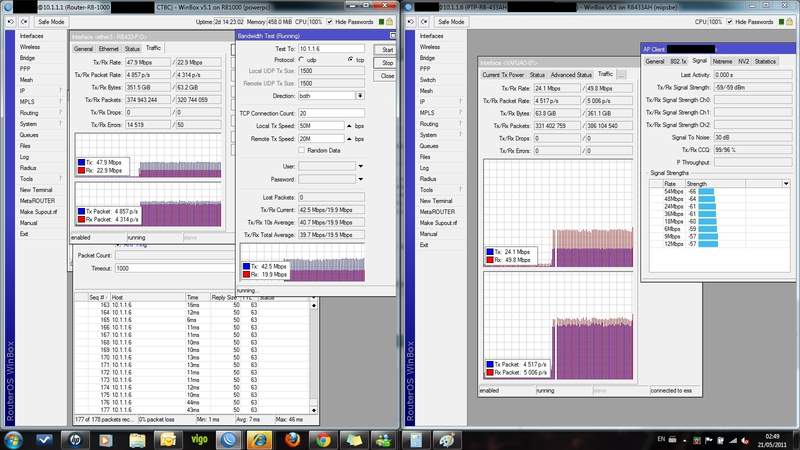800x450 pixels.
Task: Open vigo app in taskbar
Action: 199,440
